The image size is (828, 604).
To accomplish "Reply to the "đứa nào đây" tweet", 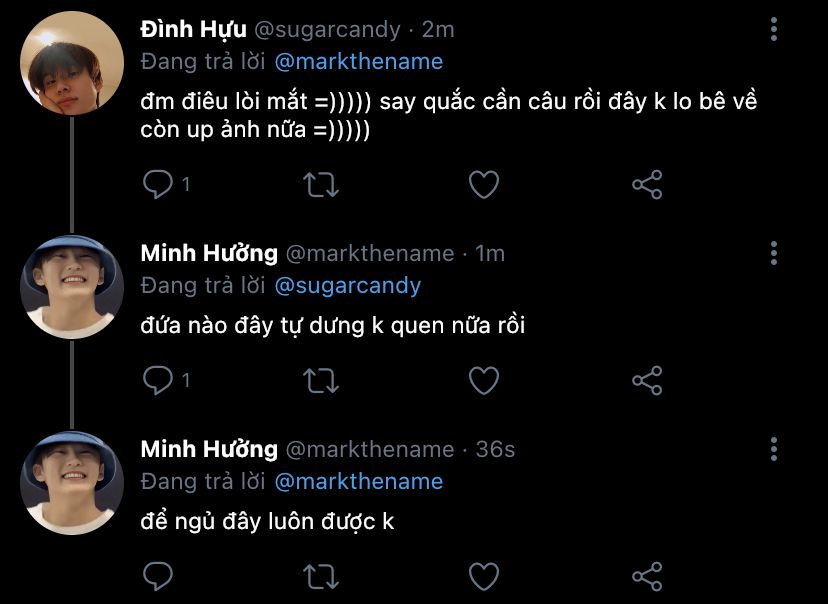I will coord(158,380).
